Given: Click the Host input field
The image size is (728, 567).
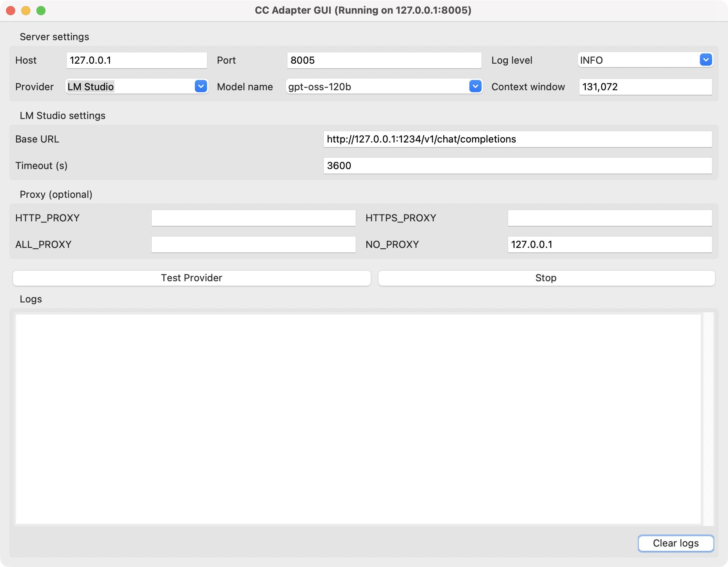Looking at the screenshot, I should pyautogui.click(x=136, y=60).
